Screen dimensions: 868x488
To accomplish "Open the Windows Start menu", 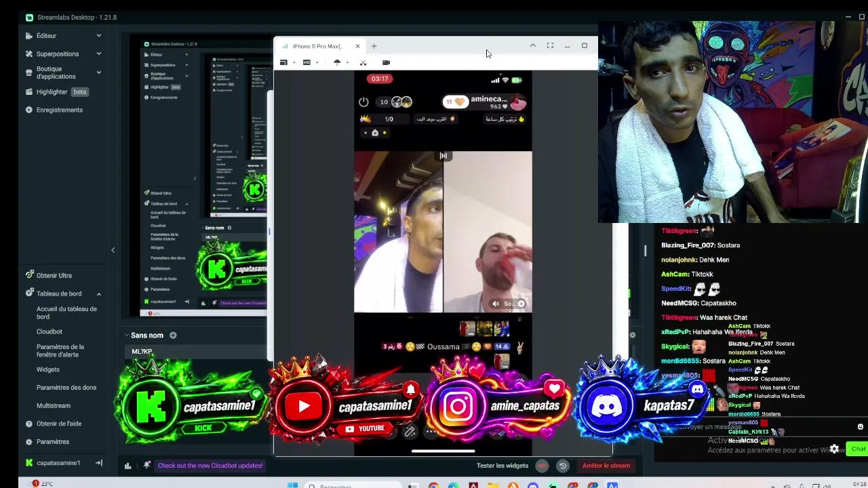I will click(x=292, y=485).
